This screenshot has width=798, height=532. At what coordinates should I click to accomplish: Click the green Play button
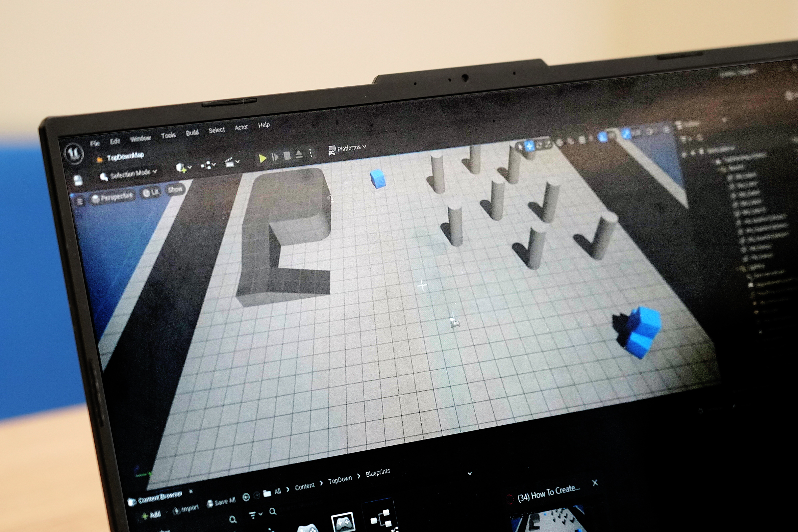(x=262, y=158)
